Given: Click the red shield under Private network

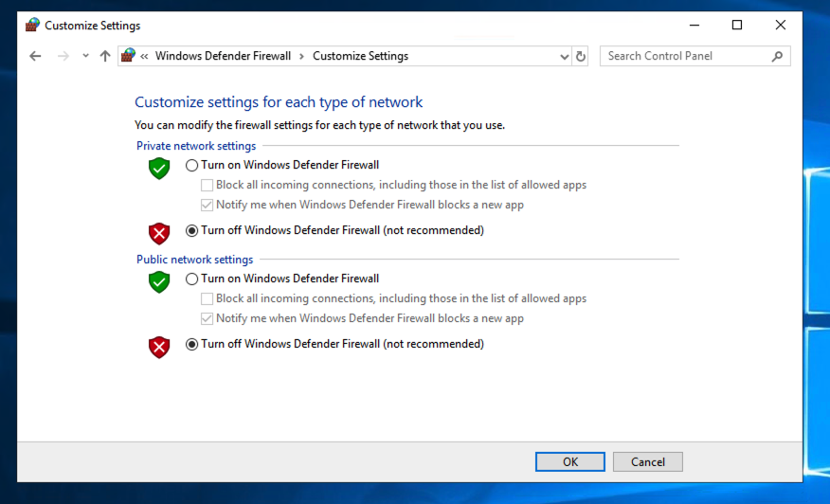Looking at the screenshot, I should point(159,233).
